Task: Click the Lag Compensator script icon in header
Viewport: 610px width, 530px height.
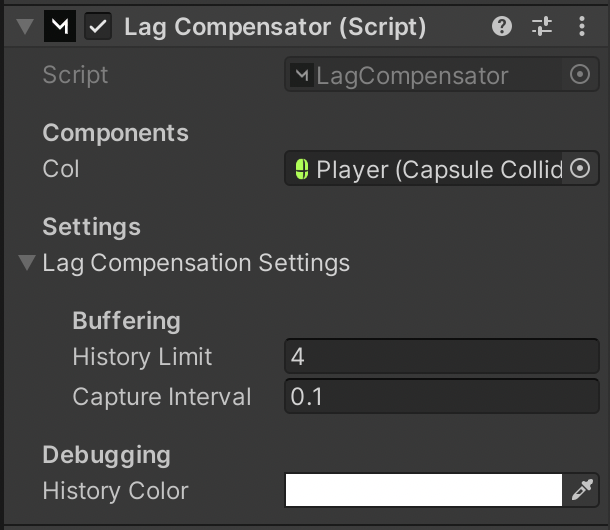Action: tap(60, 27)
